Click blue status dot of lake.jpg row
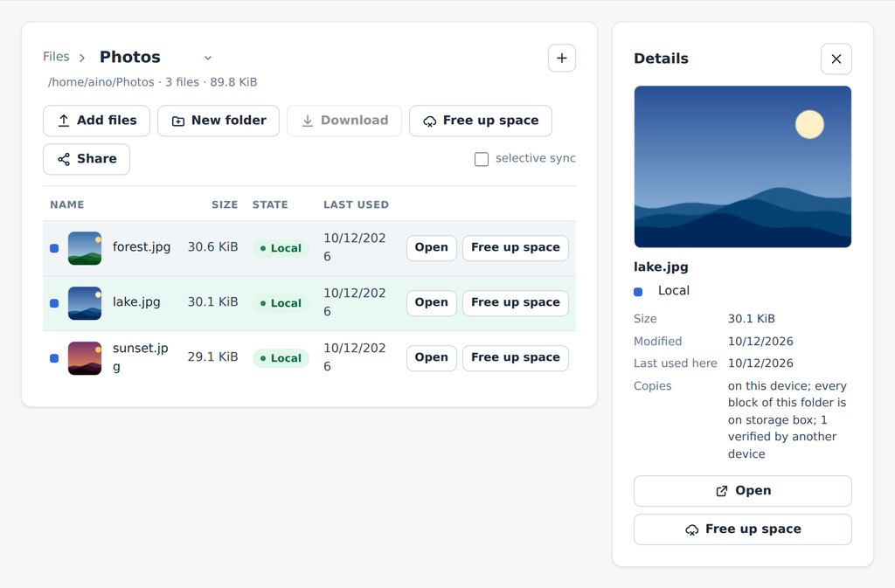895x588 pixels. [54, 303]
